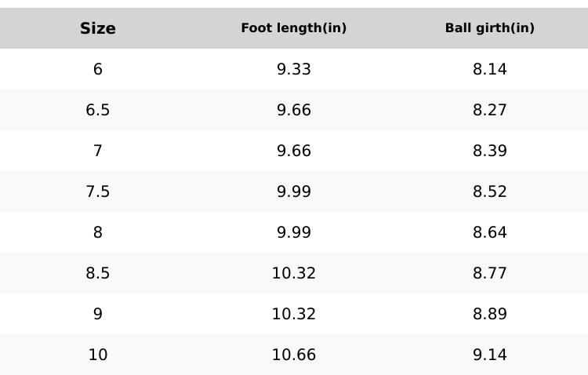This screenshot has height=375, width=588.
Task: Click the Ball girth(in) column header
Action: pos(490,28)
